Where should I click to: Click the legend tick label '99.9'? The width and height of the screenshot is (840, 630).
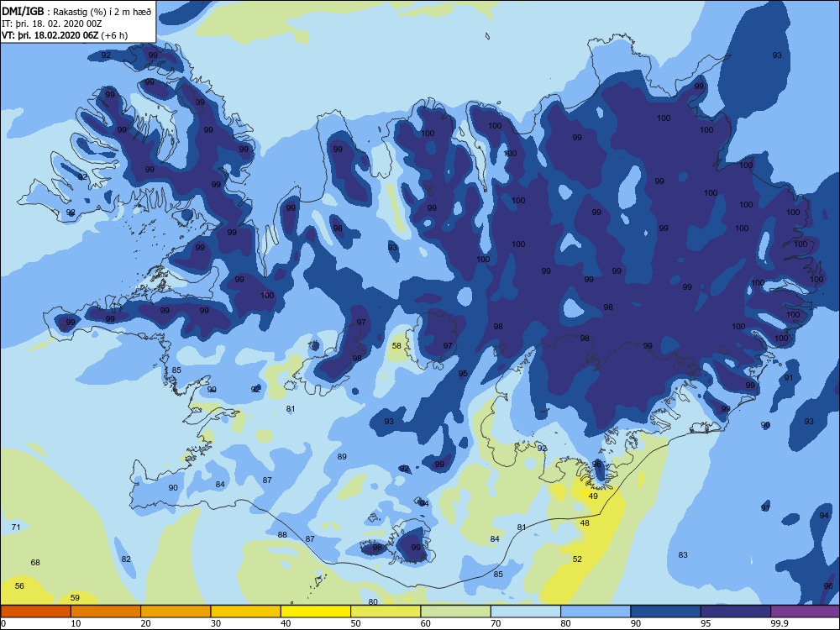[x=779, y=623]
